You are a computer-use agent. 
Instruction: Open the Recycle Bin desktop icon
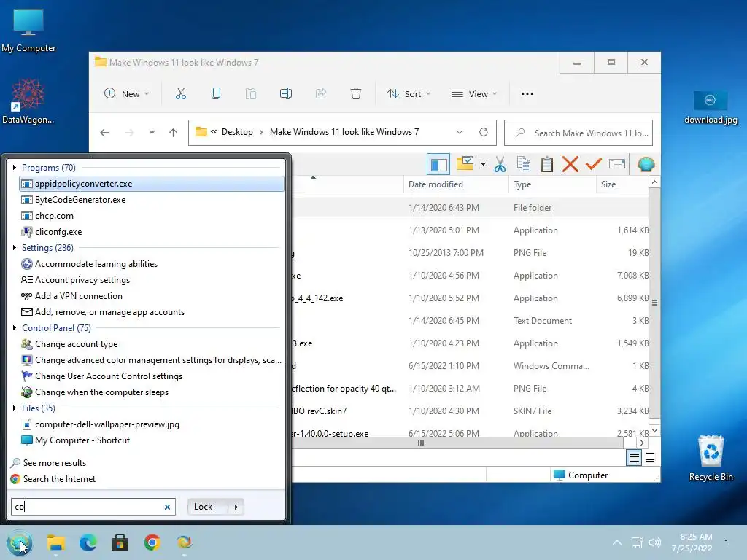tap(711, 458)
